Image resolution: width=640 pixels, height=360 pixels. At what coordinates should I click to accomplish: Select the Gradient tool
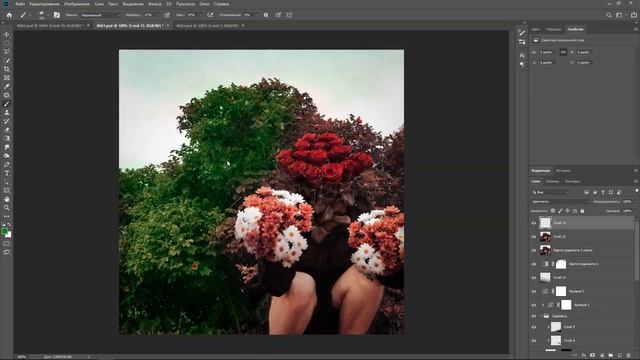[x=7, y=138]
